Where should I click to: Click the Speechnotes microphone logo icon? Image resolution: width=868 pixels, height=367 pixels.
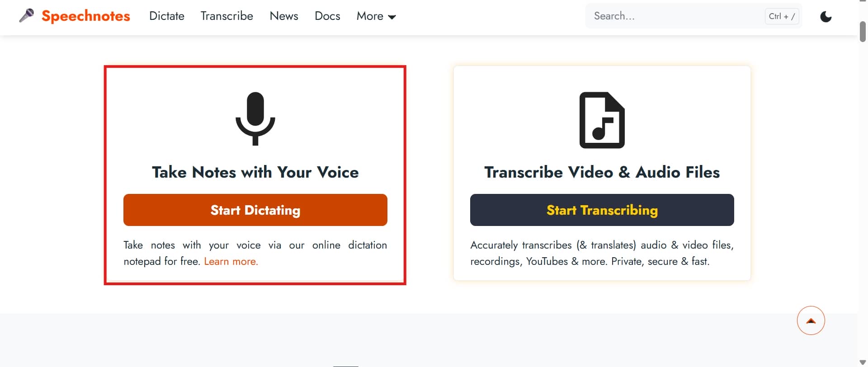[x=27, y=16]
